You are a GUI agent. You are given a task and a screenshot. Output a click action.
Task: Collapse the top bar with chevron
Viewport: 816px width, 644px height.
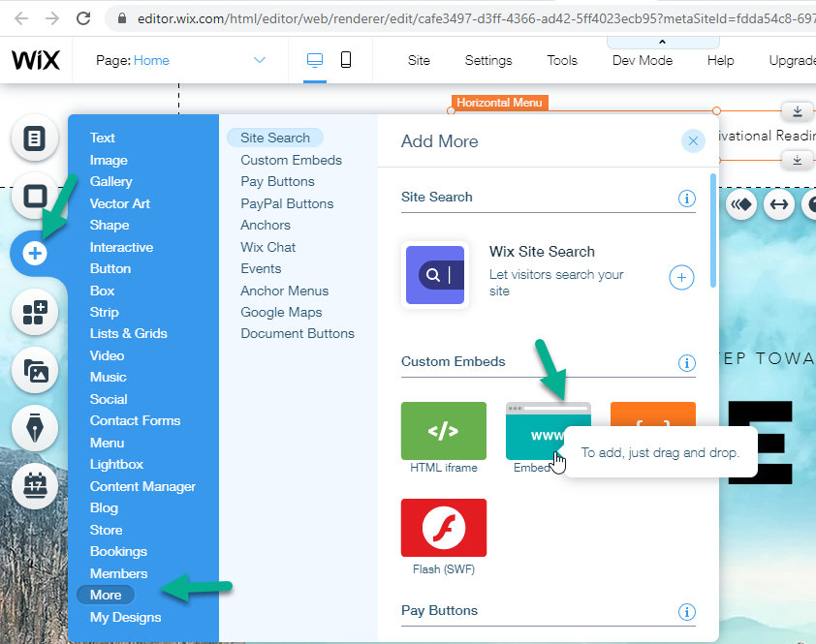pyautogui.click(x=663, y=42)
